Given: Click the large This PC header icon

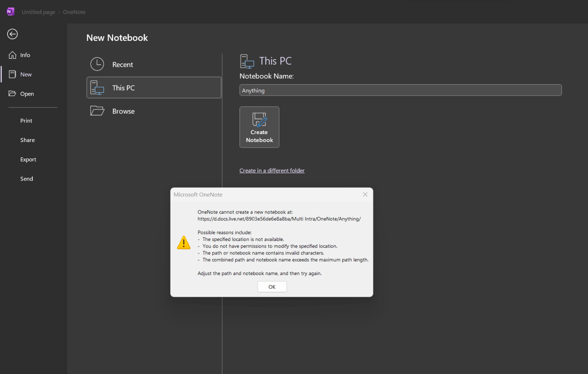Looking at the screenshot, I should (247, 61).
